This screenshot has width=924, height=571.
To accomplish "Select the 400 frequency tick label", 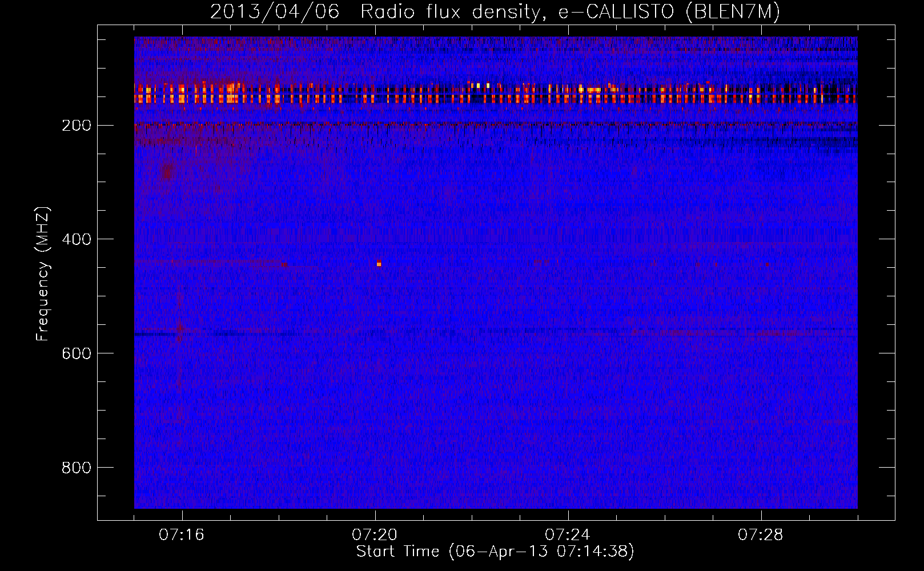I will coord(77,239).
